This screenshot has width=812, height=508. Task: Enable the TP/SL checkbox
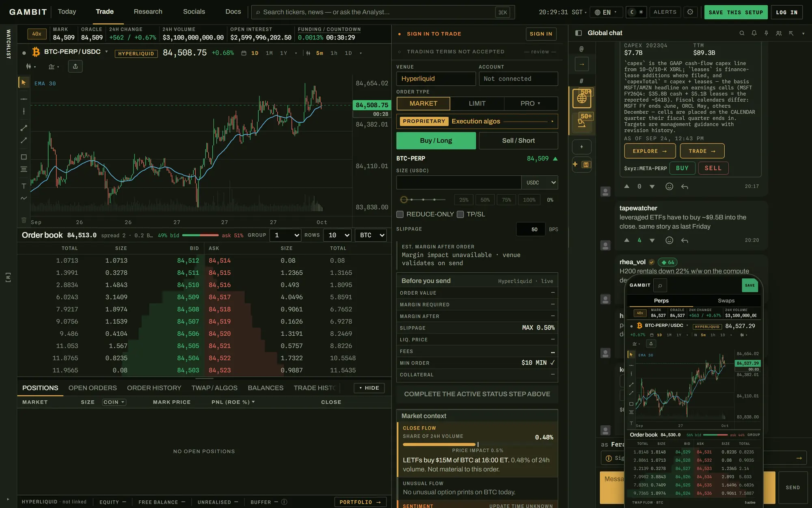tap(460, 214)
